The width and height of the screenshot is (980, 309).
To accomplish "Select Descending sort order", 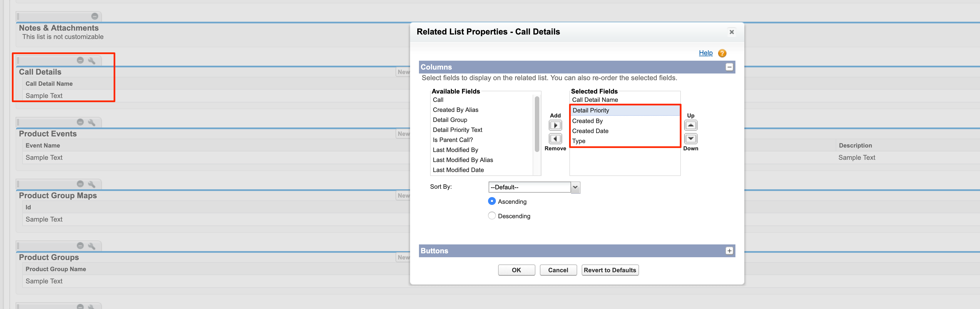I will click(x=491, y=215).
